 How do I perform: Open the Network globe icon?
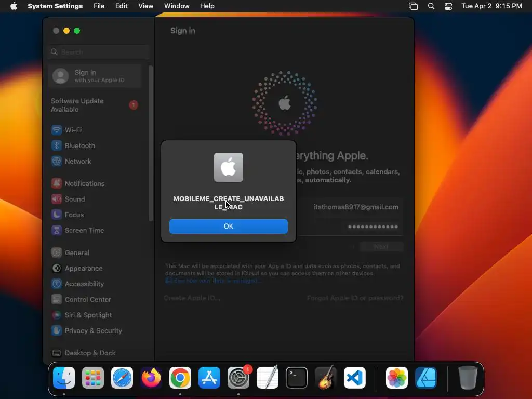56,161
